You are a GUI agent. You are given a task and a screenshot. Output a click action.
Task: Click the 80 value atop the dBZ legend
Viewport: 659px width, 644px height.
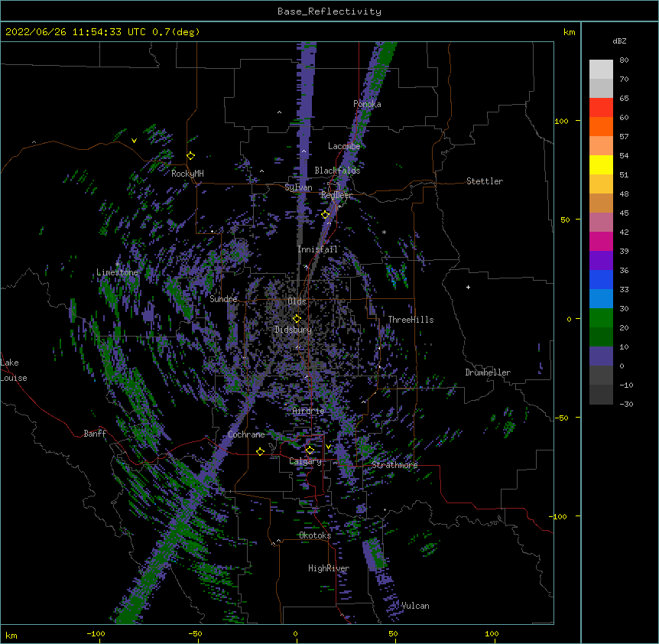pos(624,60)
